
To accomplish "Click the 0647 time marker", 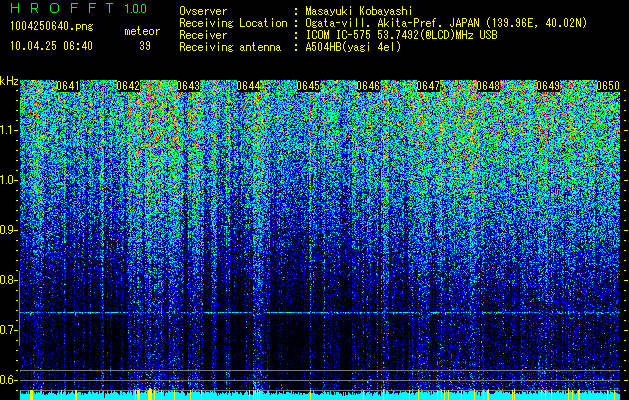I will (428, 86).
